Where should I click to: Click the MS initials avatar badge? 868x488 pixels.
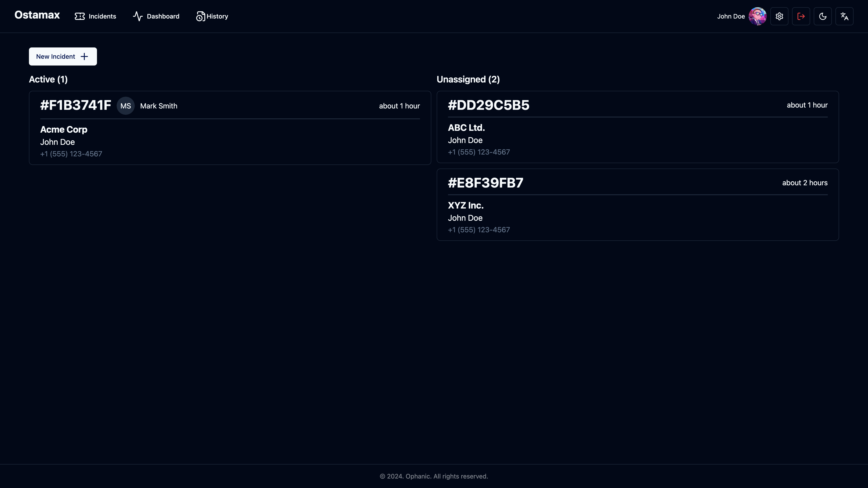click(x=125, y=106)
